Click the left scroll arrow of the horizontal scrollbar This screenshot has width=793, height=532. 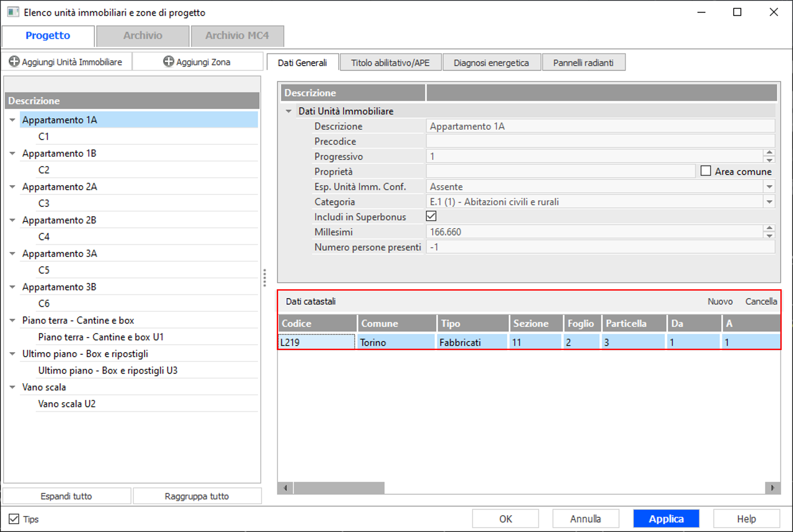pyautogui.click(x=285, y=488)
